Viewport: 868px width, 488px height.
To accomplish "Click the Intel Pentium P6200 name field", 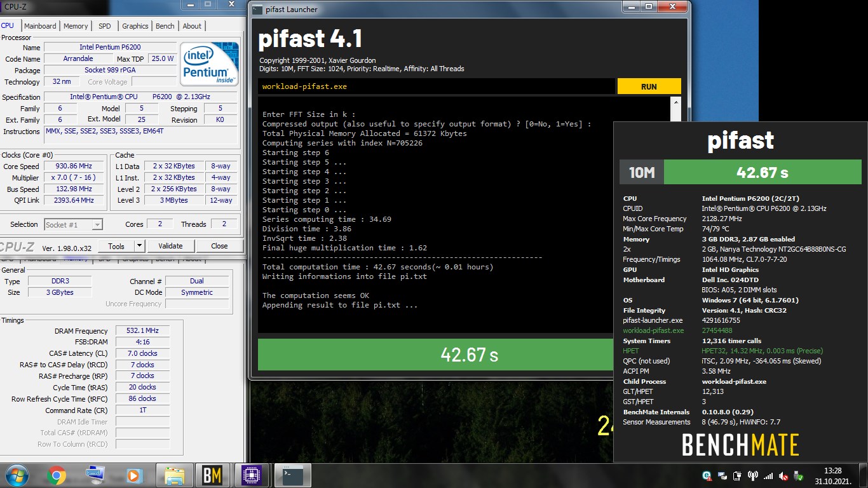I will 110,48.
